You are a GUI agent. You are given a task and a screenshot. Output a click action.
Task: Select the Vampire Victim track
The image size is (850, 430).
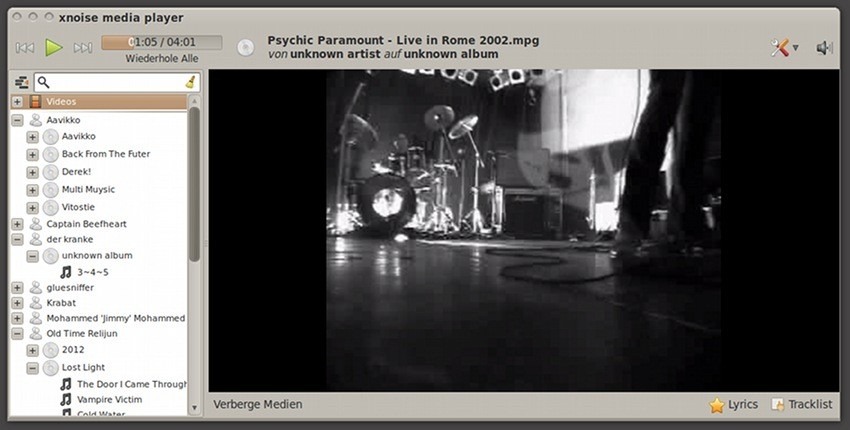point(110,400)
